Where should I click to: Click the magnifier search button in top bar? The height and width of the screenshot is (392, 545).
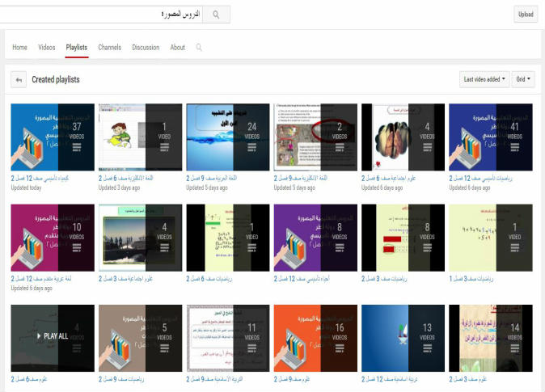(215, 15)
